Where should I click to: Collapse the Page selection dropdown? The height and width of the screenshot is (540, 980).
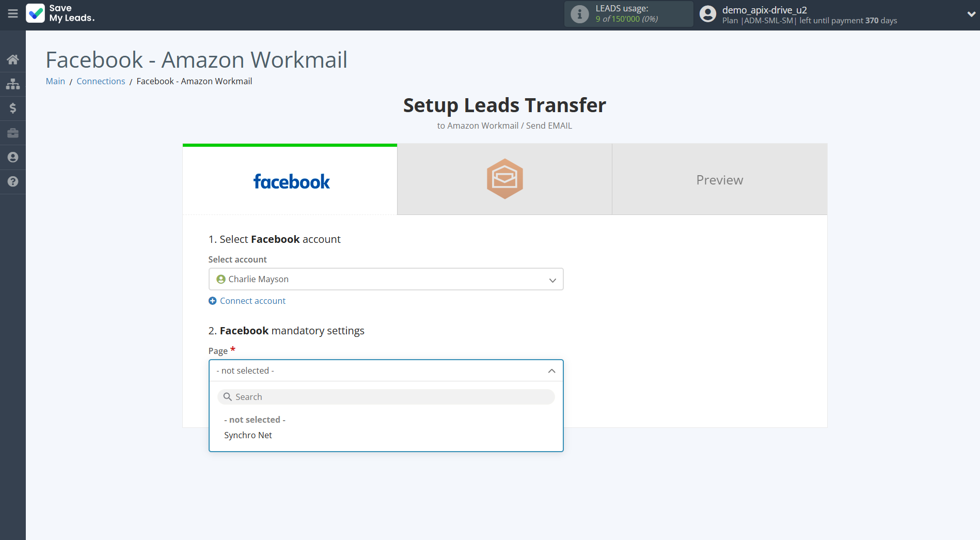[552, 371]
